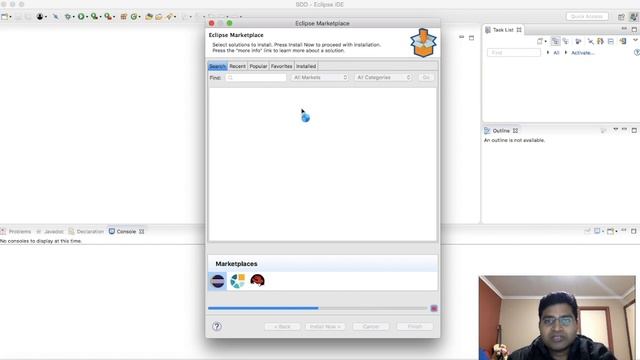
Task: Toggle Scheduled presentation in Task List
Action: pyautogui.click(x=566, y=41)
